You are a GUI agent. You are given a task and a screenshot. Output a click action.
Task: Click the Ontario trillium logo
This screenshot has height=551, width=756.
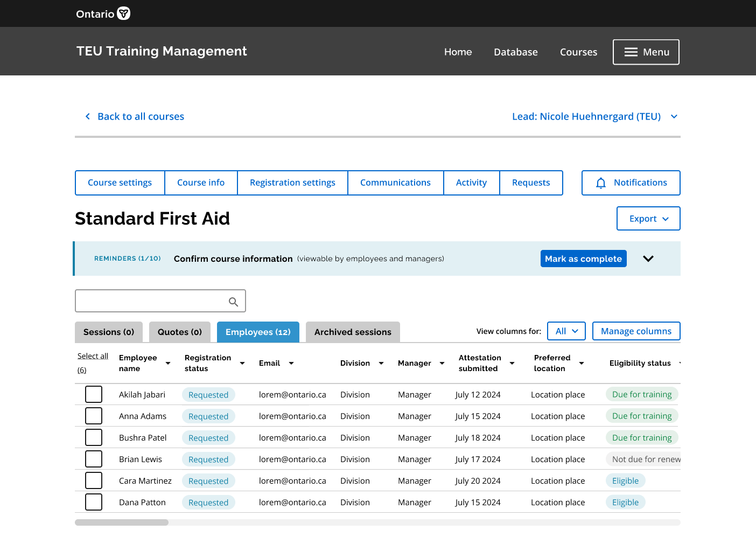coord(124,13)
